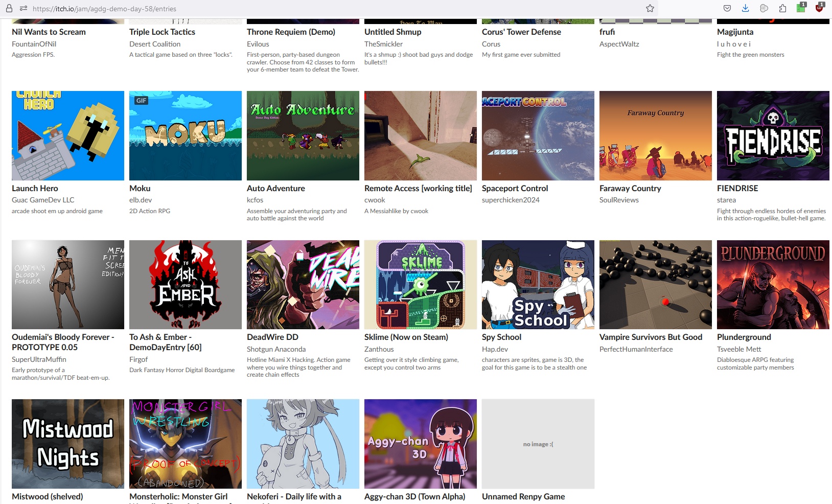Open the frufi game title link
The height and width of the screenshot is (504, 832).
pos(607,32)
